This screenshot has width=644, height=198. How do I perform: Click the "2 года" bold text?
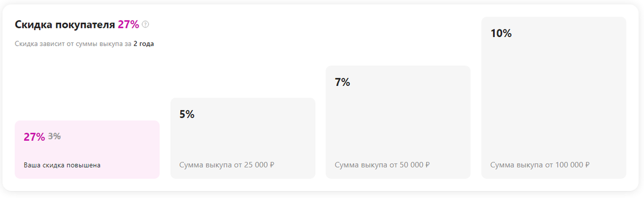(144, 44)
